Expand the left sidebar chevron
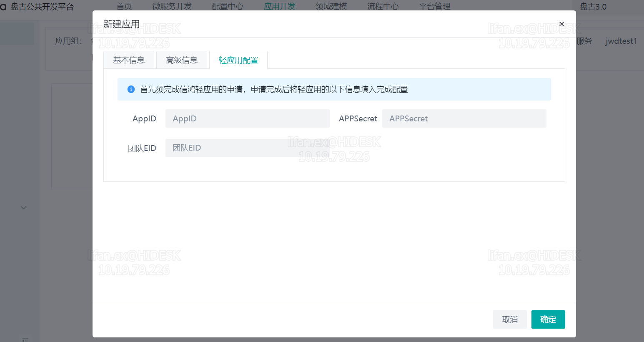644x342 pixels. click(x=24, y=208)
